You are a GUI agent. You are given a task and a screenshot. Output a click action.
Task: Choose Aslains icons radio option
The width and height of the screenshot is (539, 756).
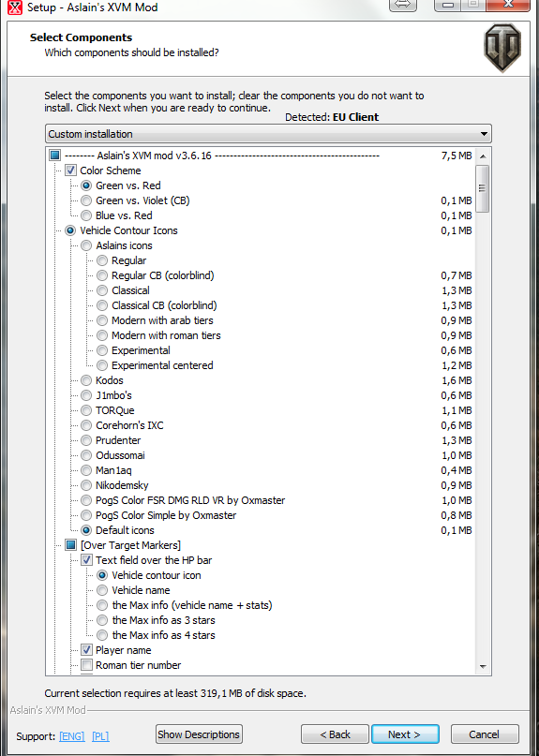(86, 245)
